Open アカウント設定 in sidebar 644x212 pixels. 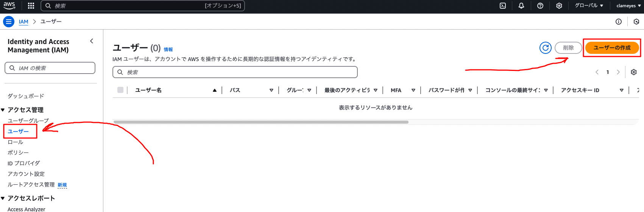(x=26, y=174)
